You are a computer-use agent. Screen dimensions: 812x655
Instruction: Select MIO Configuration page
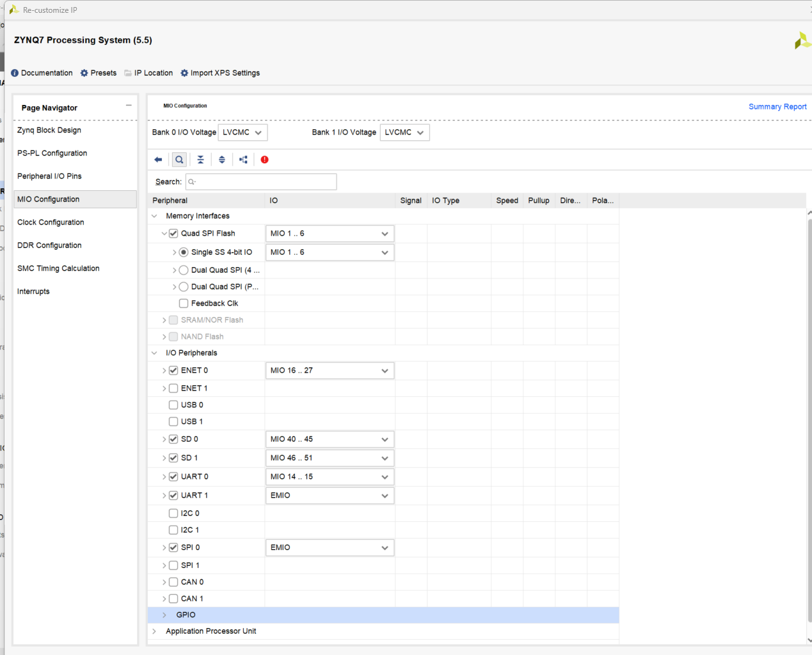click(75, 199)
